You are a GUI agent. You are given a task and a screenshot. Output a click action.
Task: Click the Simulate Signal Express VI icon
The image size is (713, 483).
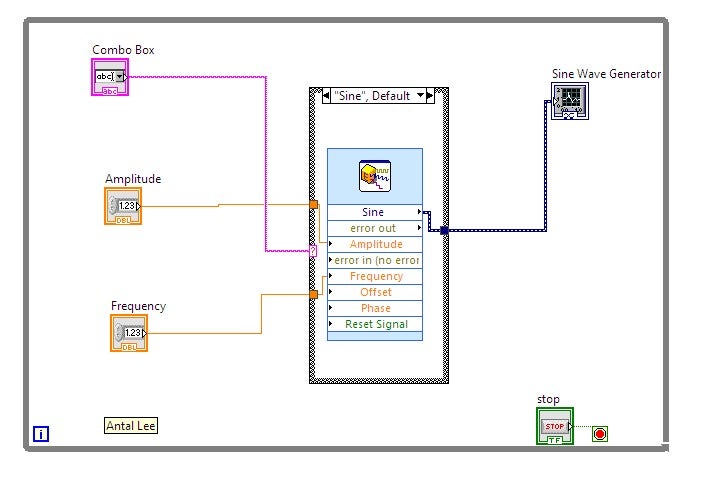pos(375,176)
